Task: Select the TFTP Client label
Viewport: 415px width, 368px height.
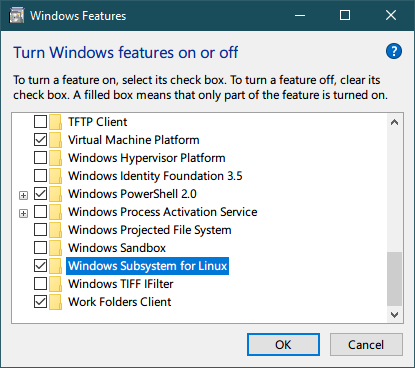Action: pos(98,122)
